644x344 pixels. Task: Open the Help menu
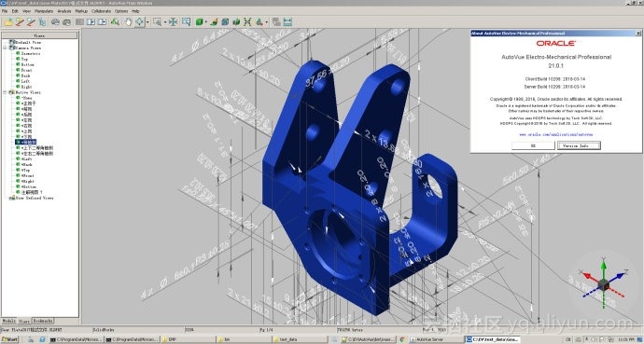(135, 11)
